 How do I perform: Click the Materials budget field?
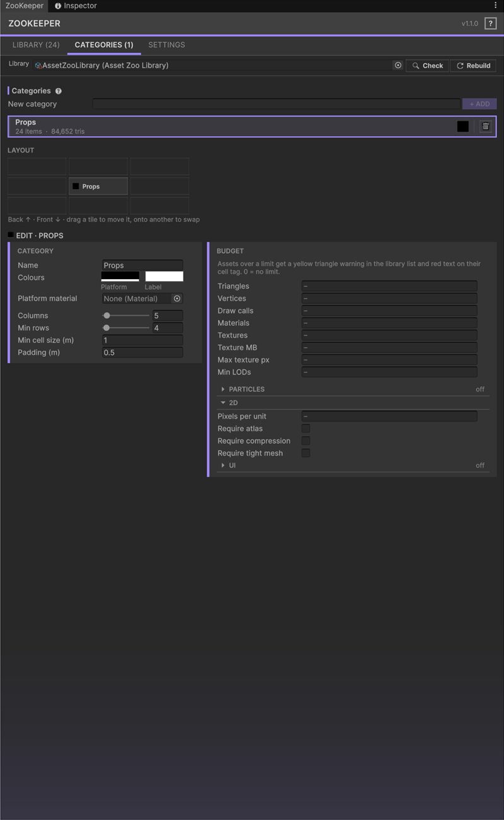389,323
